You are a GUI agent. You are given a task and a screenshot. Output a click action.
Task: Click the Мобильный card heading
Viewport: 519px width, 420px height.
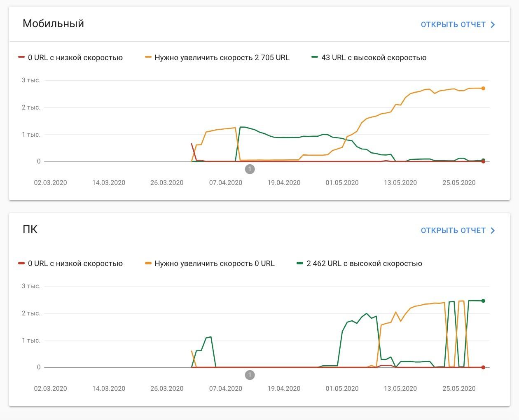[53, 23]
